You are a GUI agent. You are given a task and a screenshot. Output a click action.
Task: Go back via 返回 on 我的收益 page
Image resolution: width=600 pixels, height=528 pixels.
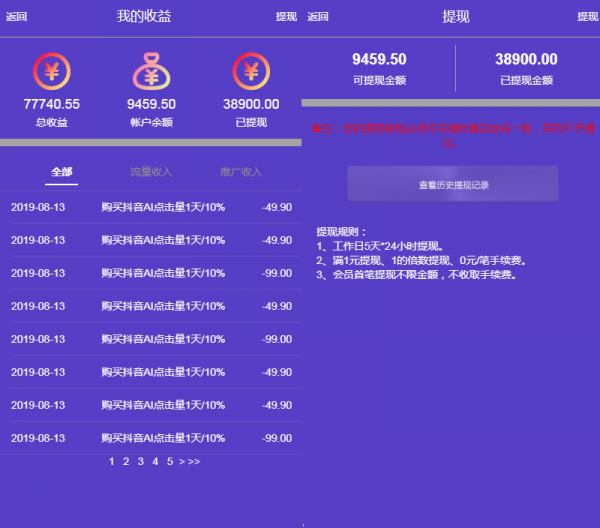point(16,17)
